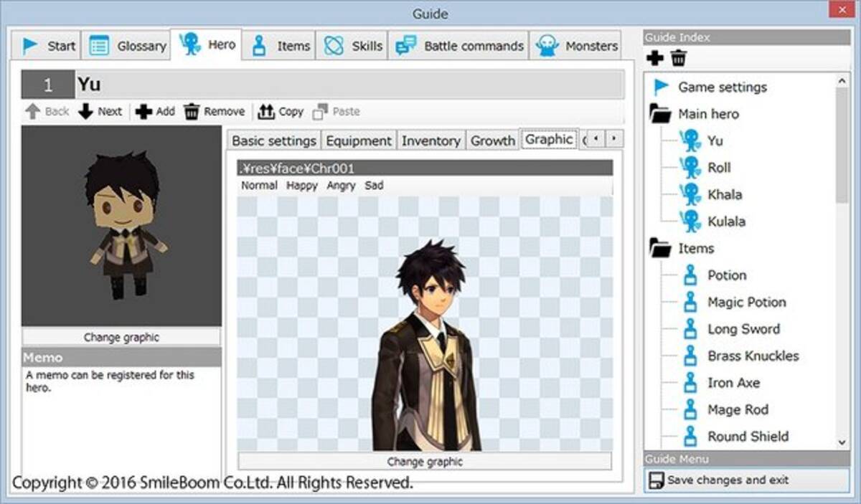Click the Add plus icon in hero toolbar
Image resolution: width=861 pixels, height=504 pixels.
(143, 111)
